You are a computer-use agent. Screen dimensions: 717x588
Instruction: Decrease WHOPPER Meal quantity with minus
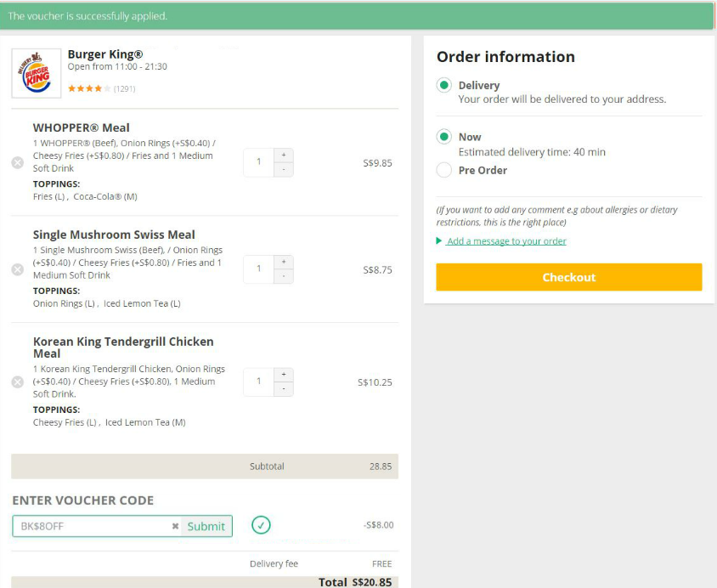(x=284, y=170)
